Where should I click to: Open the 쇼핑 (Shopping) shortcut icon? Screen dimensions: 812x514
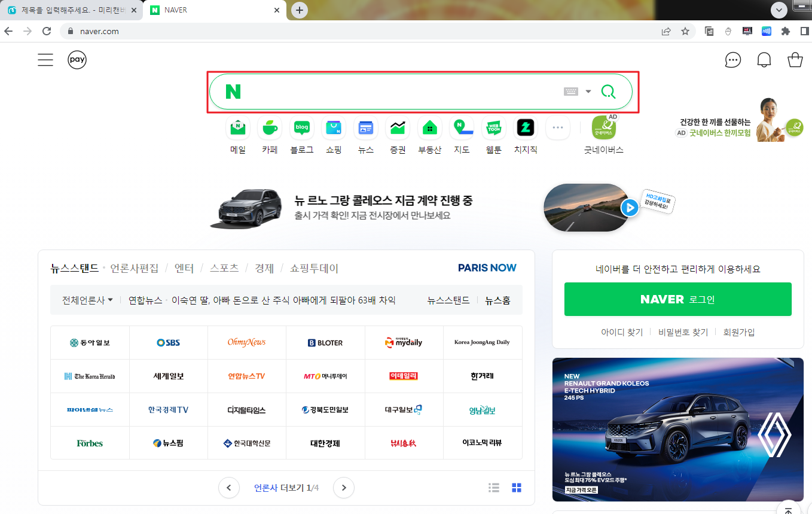334,127
